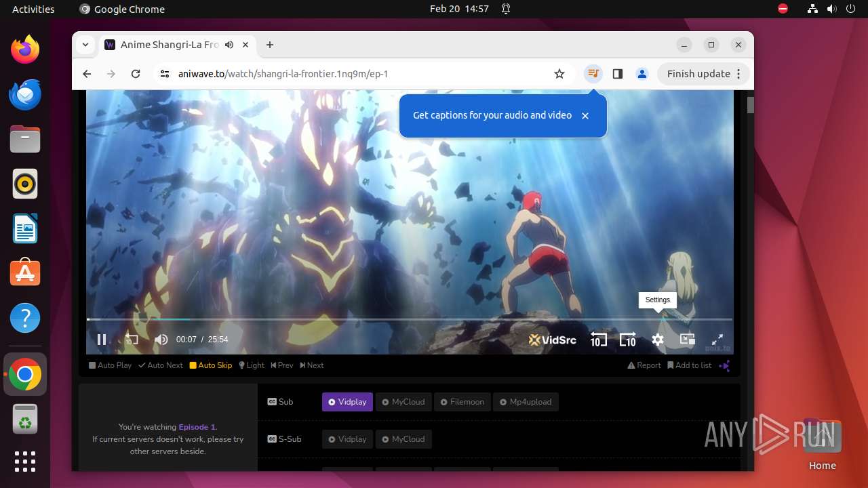Open the clock and calendar menu

click(x=459, y=9)
